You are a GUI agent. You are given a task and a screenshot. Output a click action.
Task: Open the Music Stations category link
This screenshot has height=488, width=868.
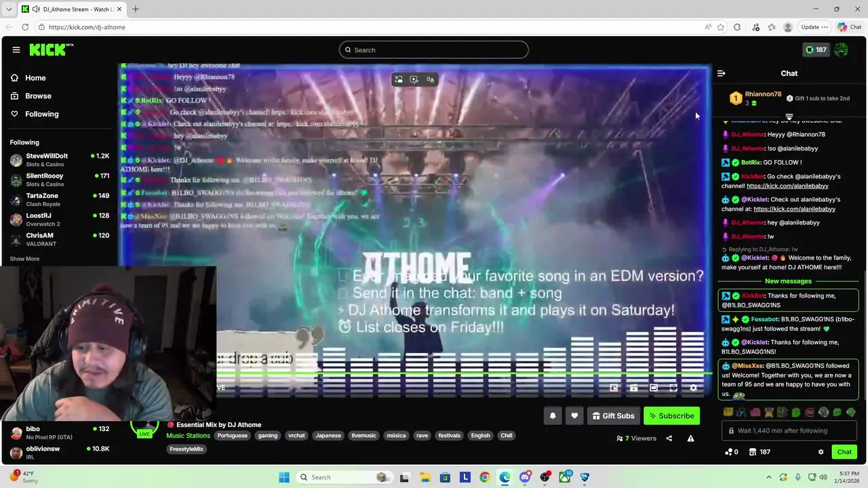(188, 436)
